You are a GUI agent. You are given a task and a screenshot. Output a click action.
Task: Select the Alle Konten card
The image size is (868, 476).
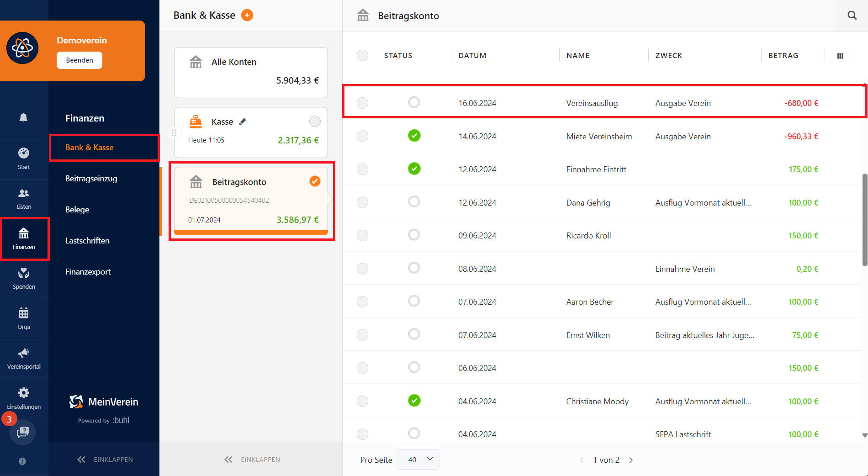tap(251, 72)
